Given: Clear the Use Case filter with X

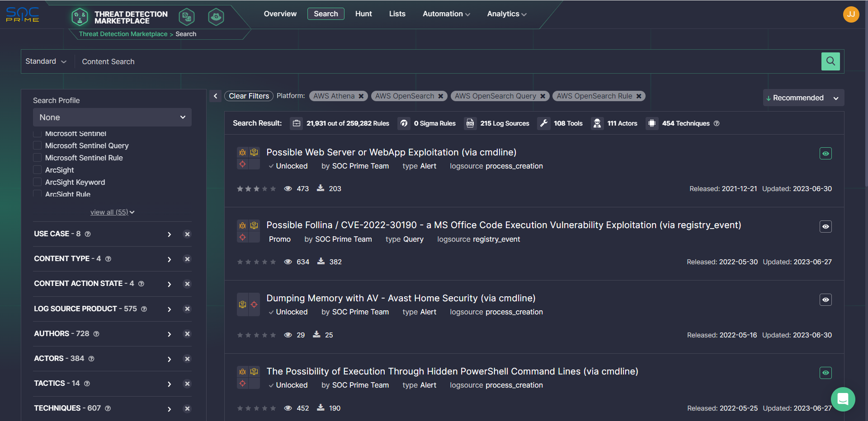Looking at the screenshot, I should point(187,234).
